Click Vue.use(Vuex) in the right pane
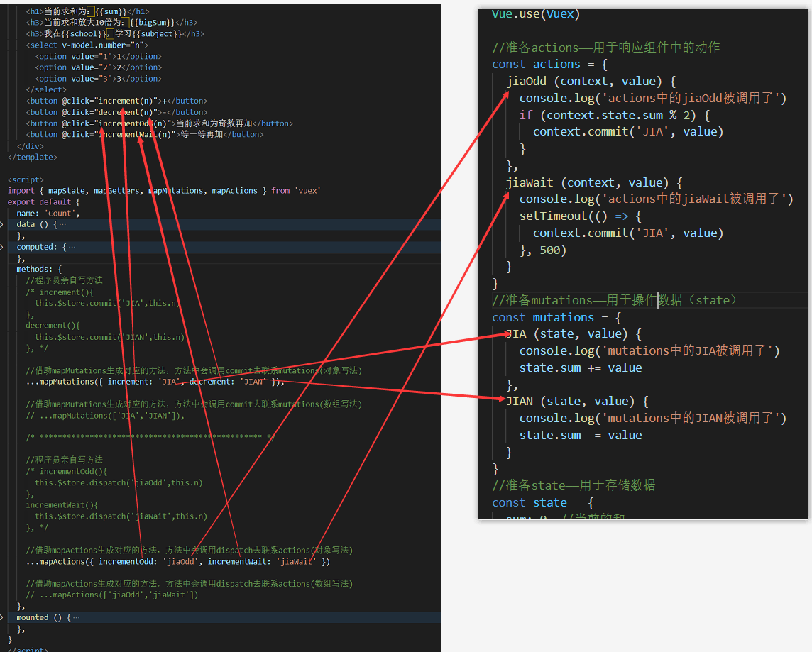 coord(536,14)
